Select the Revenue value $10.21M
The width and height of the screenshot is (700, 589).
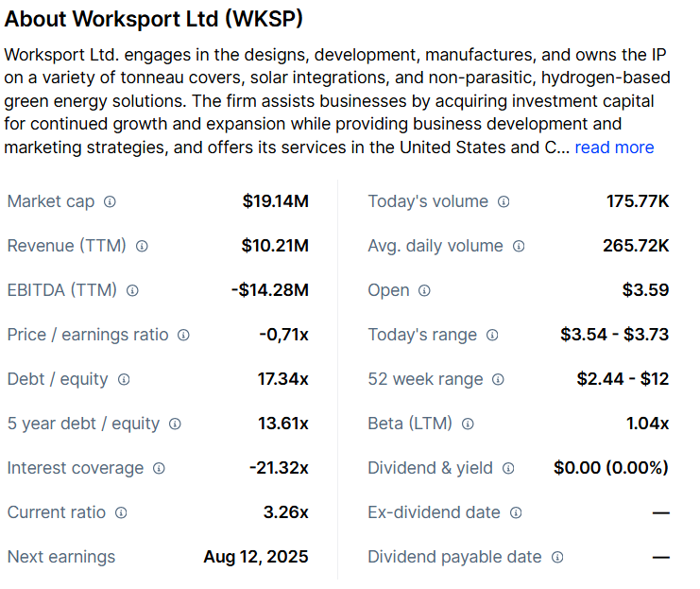(275, 246)
